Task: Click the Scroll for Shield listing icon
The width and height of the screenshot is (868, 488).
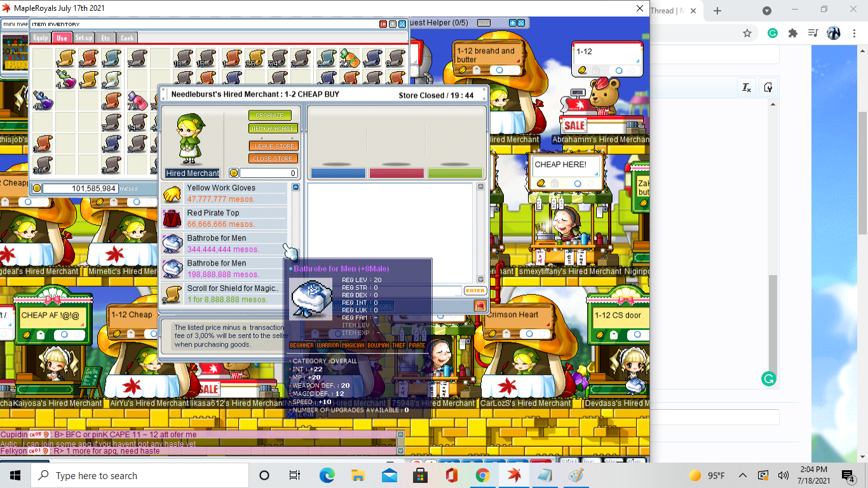Action: [x=172, y=294]
